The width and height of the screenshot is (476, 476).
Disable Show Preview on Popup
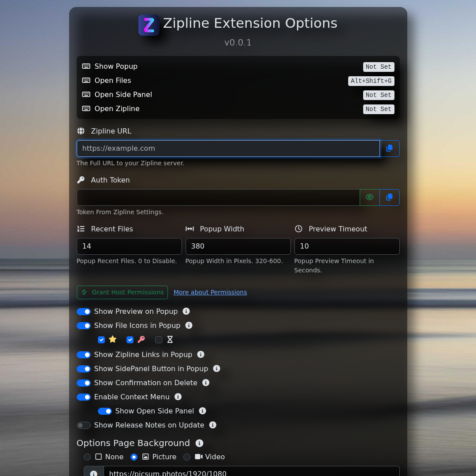click(x=83, y=312)
